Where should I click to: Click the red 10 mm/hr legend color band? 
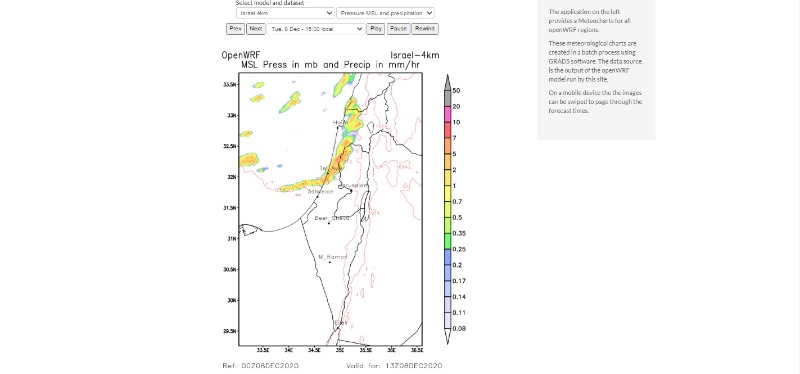pos(447,130)
